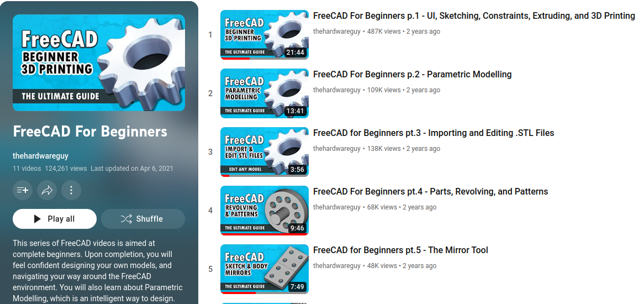Open the Import & Edit STL Files thumbnail
Viewport: 644px width, 304px height.
coord(265,152)
